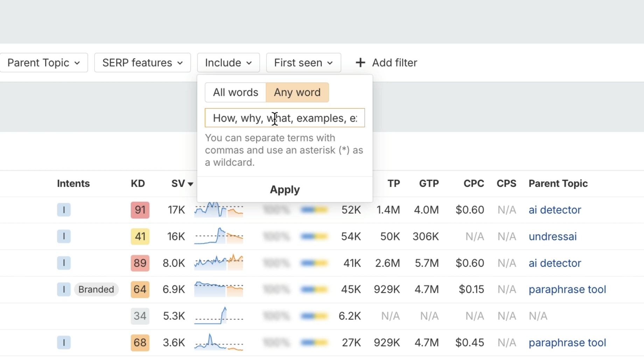The width and height of the screenshot is (644, 358).
Task: Click the Apply button
Action: click(285, 189)
